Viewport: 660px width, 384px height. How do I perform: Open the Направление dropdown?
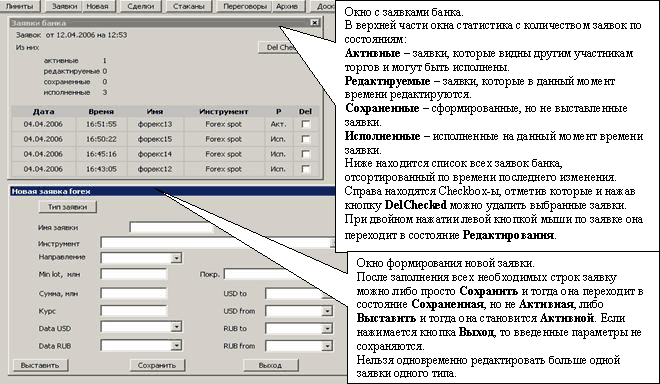[x=176, y=258]
